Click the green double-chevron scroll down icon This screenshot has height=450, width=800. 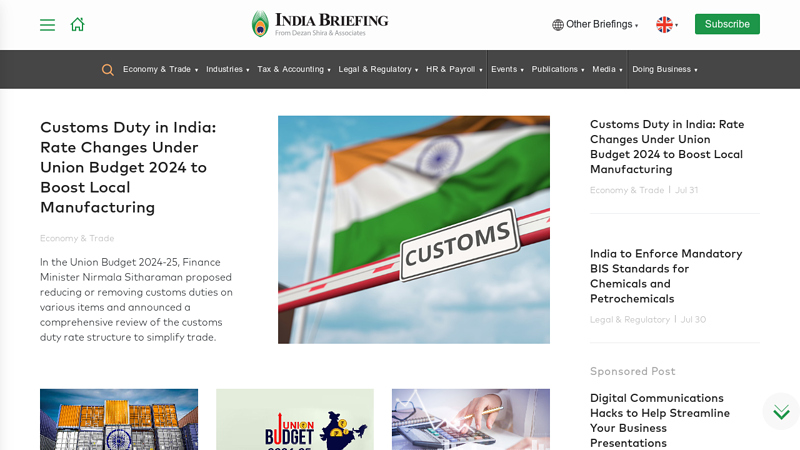pos(781,411)
